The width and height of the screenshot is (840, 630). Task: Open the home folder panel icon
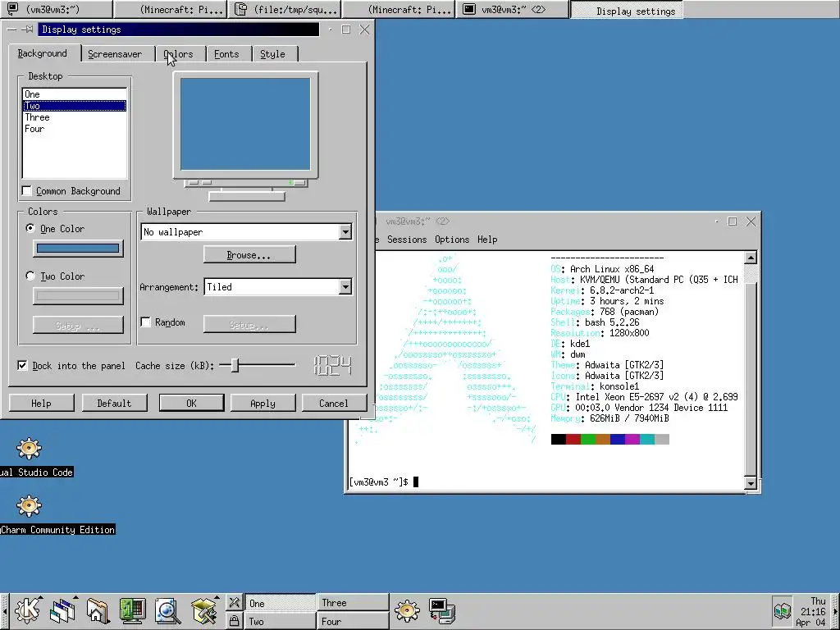[98, 610]
